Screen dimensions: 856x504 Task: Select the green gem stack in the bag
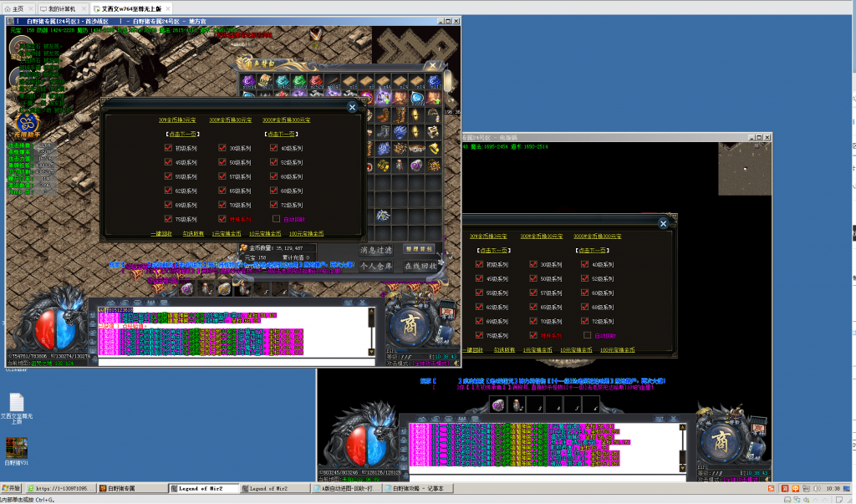pyautogui.click(x=299, y=82)
